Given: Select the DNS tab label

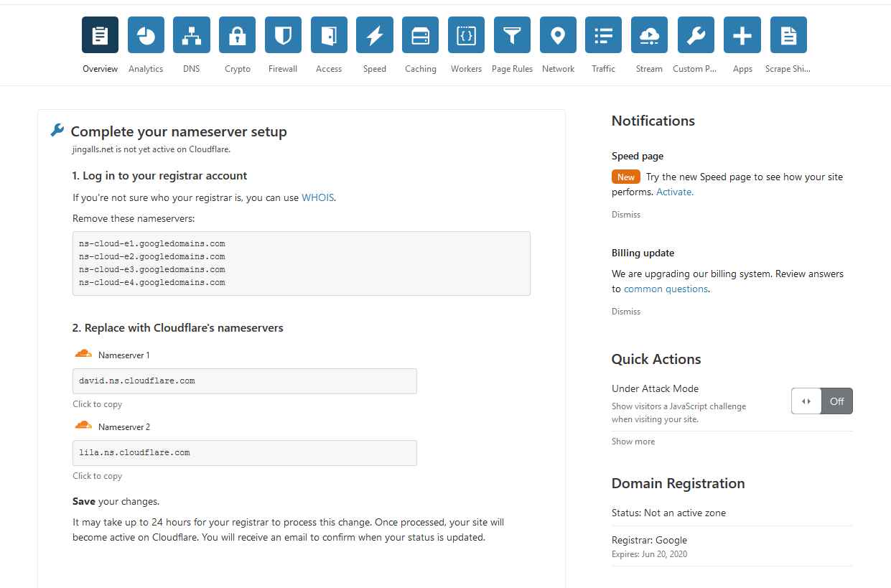Looking at the screenshot, I should [192, 69].
